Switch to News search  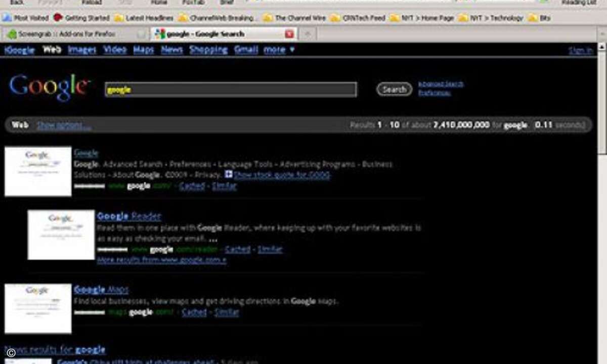point(172,50)
